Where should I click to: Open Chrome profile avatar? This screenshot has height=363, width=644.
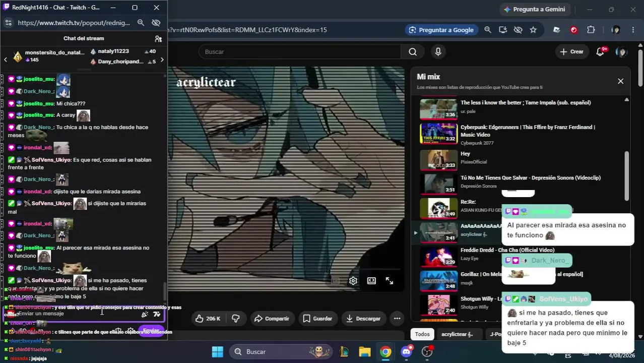coord(616,30)
